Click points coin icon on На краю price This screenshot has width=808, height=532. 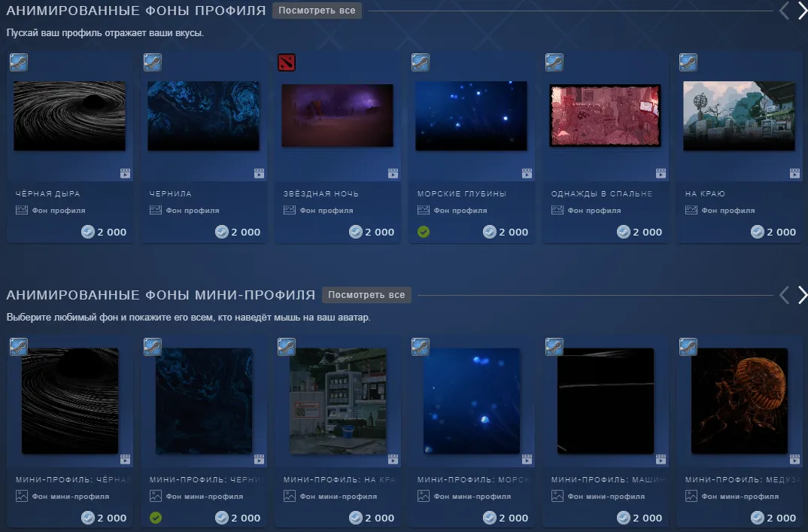758,232
